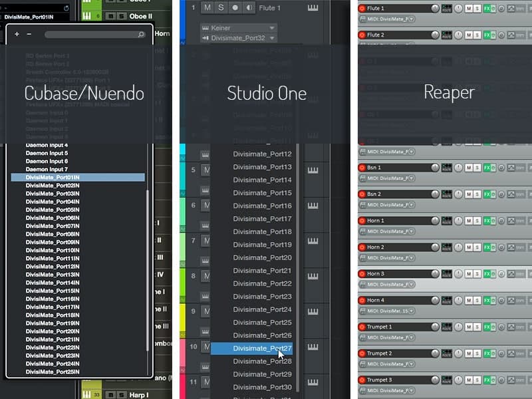Click scrollbar in Cubase port list
532x399 pixels.
148,271
